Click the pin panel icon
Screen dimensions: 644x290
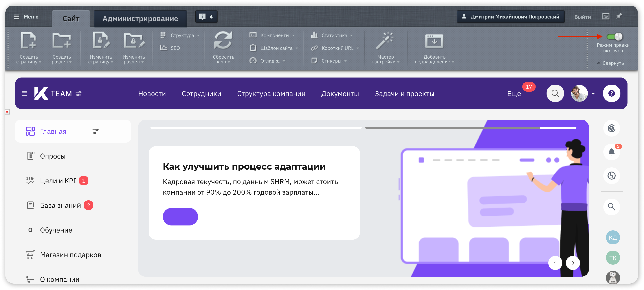pyautogui.click(x=619, y=16)
